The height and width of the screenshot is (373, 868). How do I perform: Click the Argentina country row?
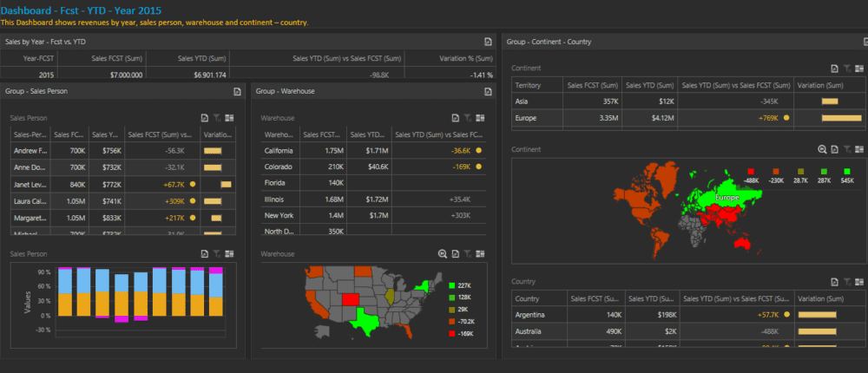coord(532,314)
